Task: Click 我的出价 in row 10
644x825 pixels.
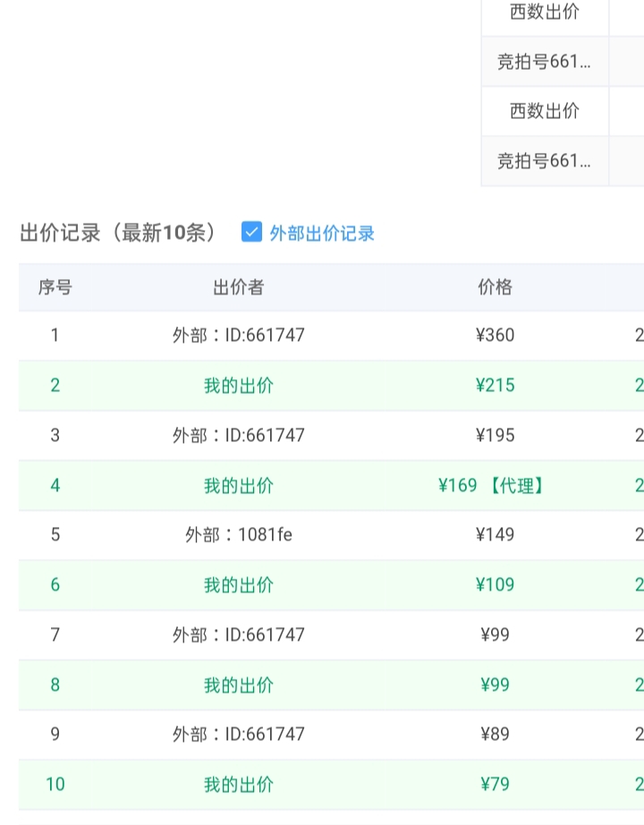Action: (238, 785)
